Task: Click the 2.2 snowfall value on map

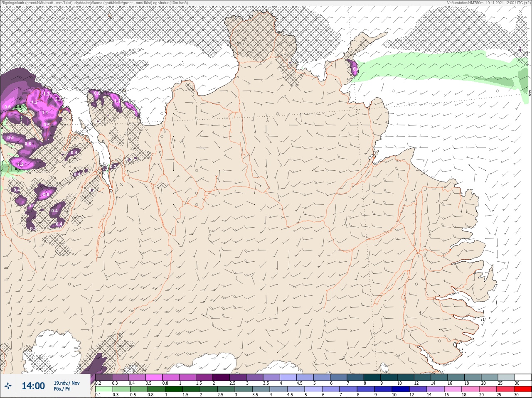Action: (x=58, y=99)
